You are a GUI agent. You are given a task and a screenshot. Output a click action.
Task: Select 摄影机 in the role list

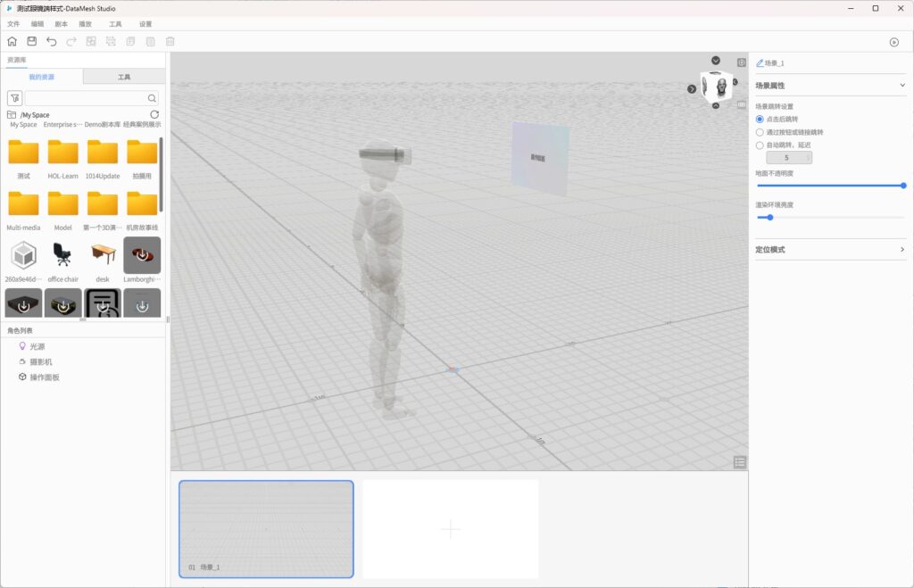[x=41, y=361]
